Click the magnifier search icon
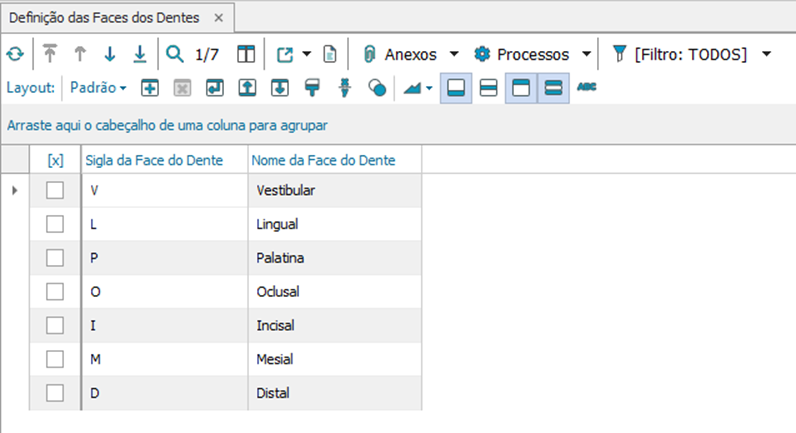 [x=175, y=54]
